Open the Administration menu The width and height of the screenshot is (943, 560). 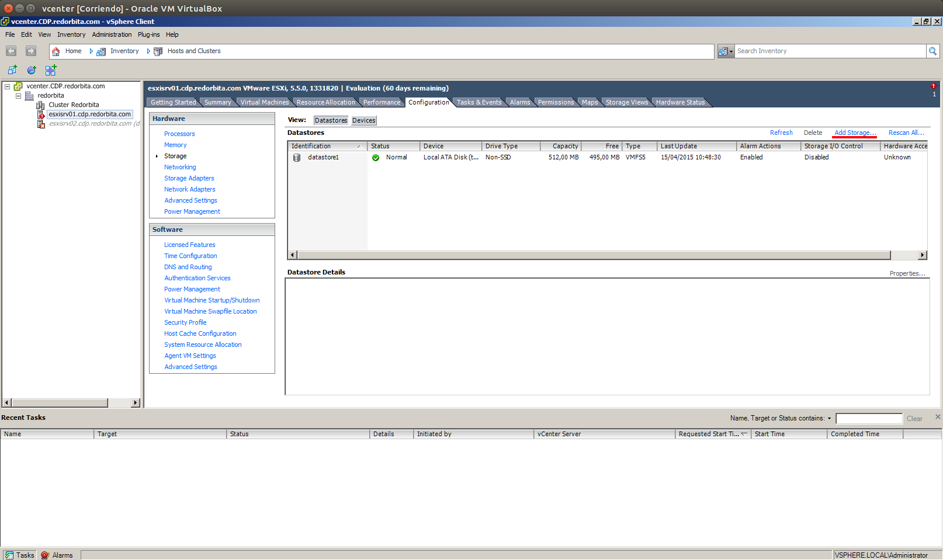[112, 34]
